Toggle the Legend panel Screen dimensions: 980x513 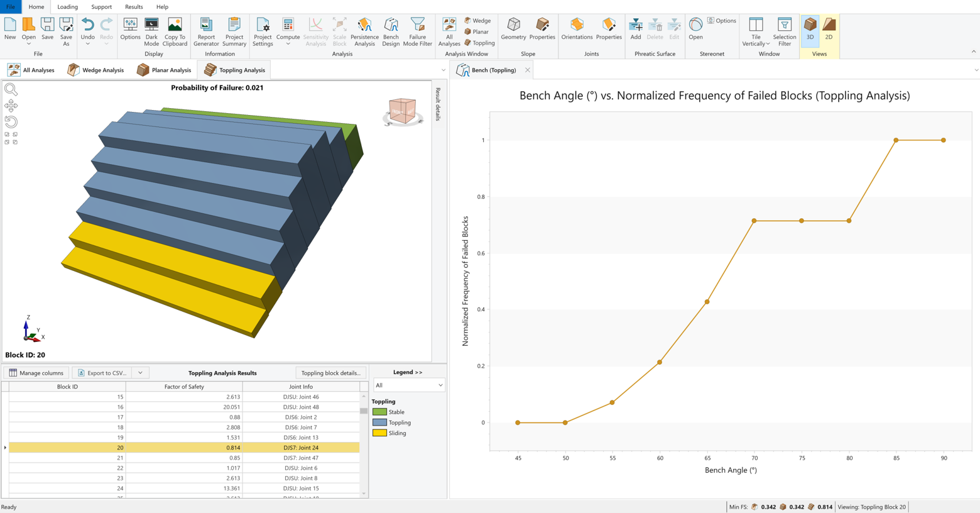(x=407, y=372)
